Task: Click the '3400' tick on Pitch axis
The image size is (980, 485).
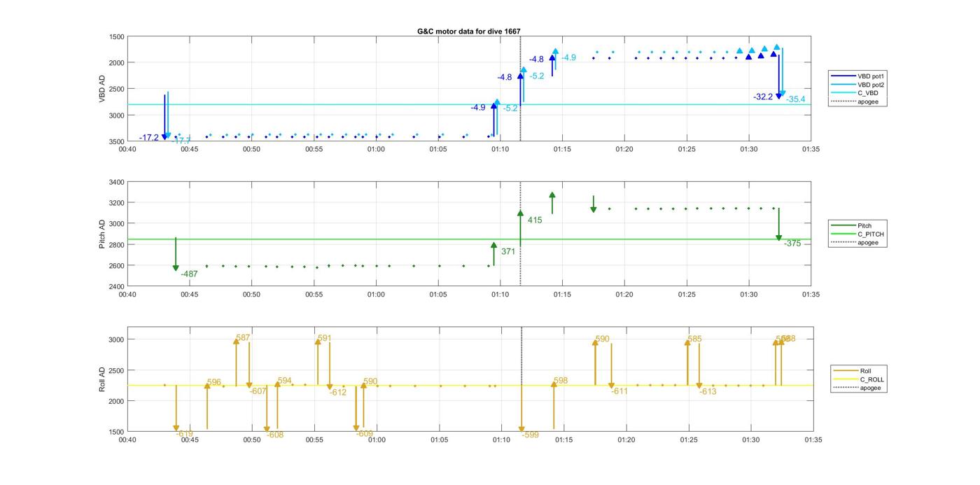Action: [116, 182]
